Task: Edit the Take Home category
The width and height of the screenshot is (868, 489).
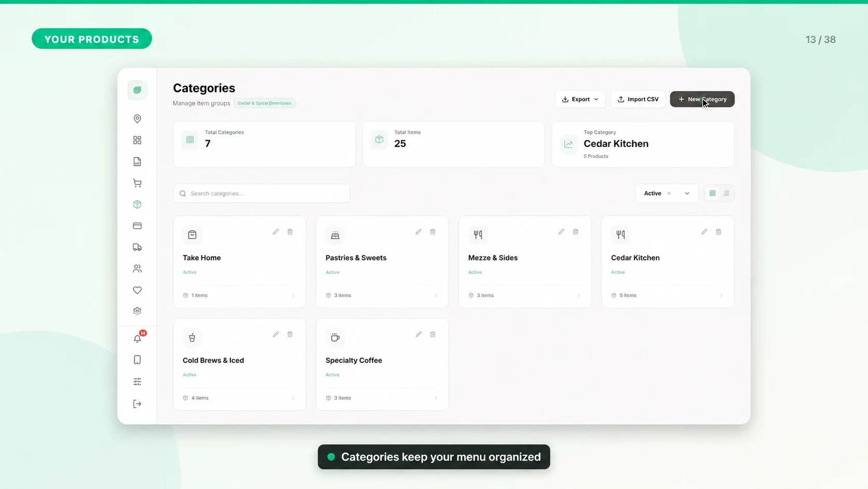Action: point(276,232)
